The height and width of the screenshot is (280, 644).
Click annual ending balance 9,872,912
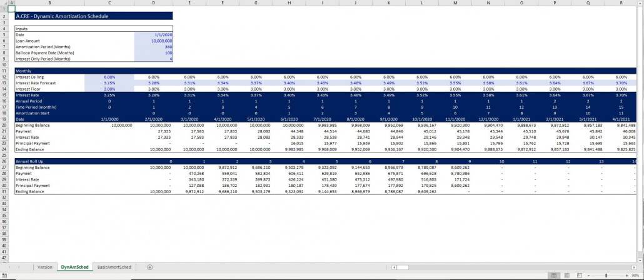click(189, 192)
